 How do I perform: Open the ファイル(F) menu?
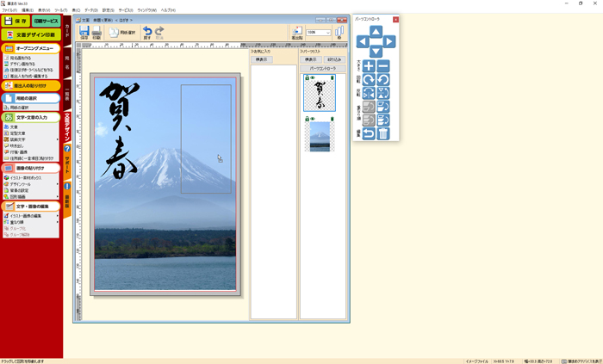point(9,10)
